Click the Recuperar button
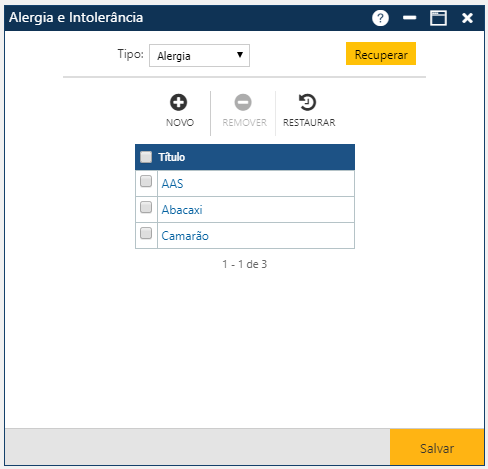Image resolution: width=488 pixels, height=469 pixels. coord(381,53)
